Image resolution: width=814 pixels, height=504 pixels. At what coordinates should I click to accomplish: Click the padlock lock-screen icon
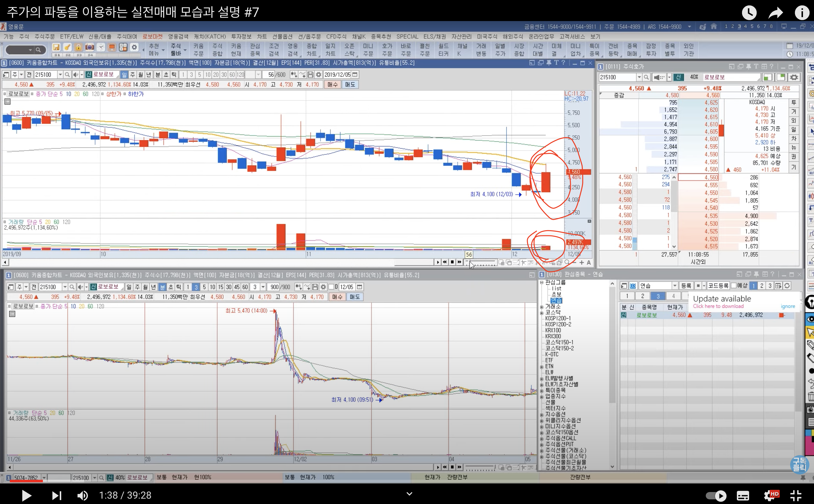78,47
